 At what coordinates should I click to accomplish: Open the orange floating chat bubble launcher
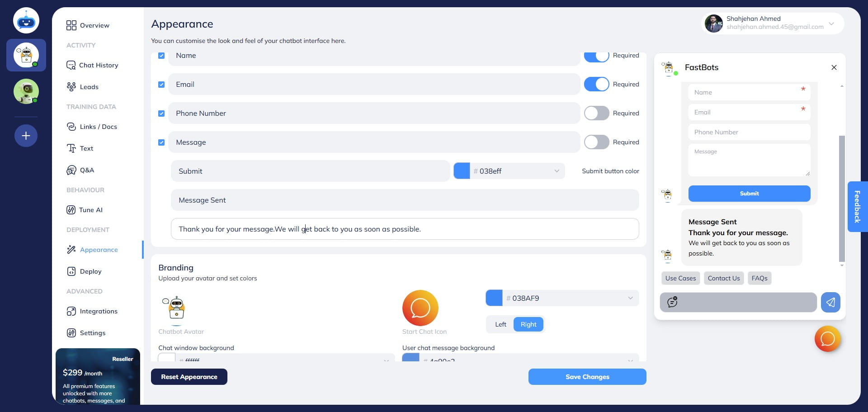point(827,339)
